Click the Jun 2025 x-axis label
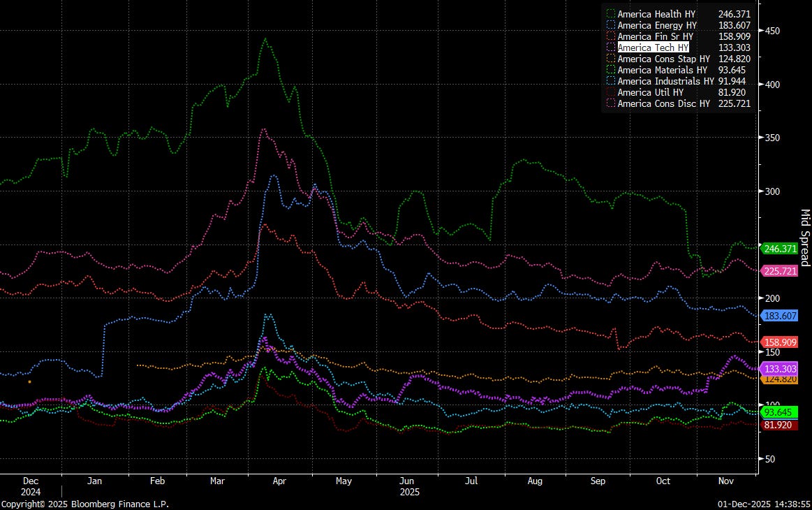The height and width of the screenshot is (510, 812). click(x=409, y=486)
